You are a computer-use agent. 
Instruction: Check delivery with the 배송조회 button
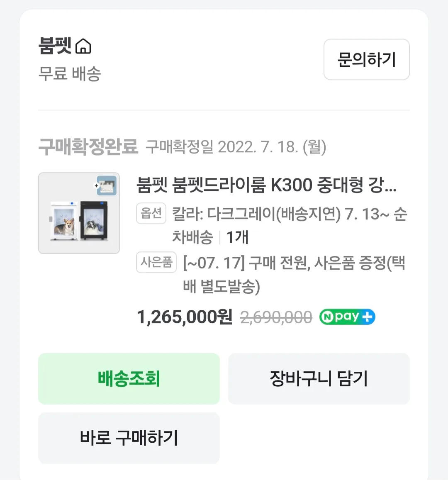(x=129, y=378)
